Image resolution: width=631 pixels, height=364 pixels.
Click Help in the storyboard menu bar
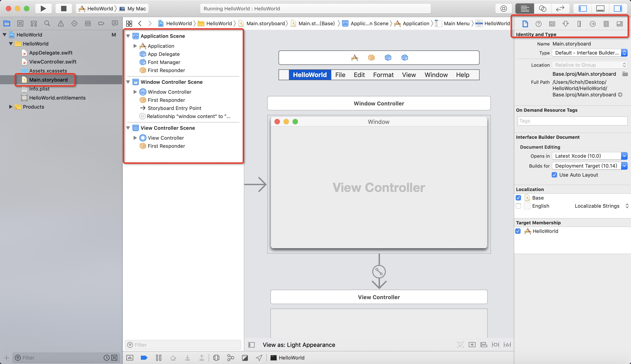(x=463, y=75)
